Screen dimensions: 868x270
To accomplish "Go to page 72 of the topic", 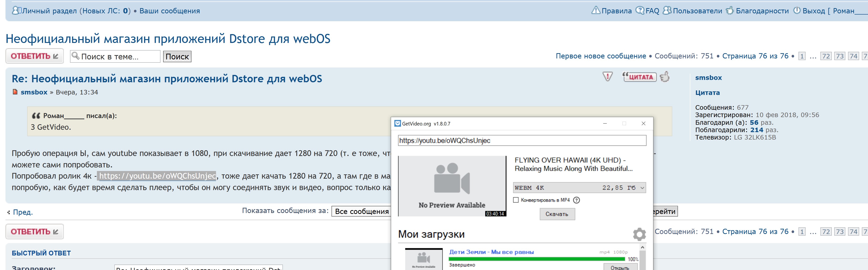I will tap(826, 56).
